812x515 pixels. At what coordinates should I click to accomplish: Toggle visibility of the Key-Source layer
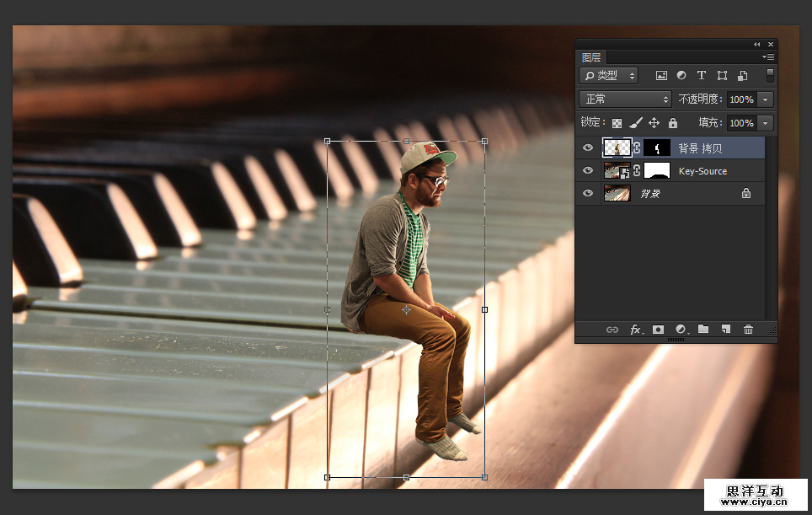(588, 171)
